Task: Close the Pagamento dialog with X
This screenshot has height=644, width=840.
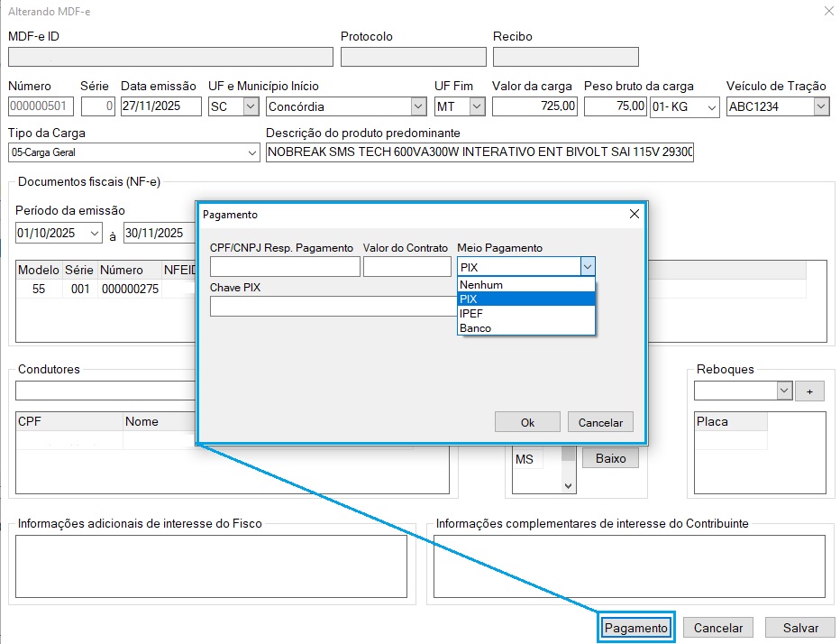Action: click(634, 215)
